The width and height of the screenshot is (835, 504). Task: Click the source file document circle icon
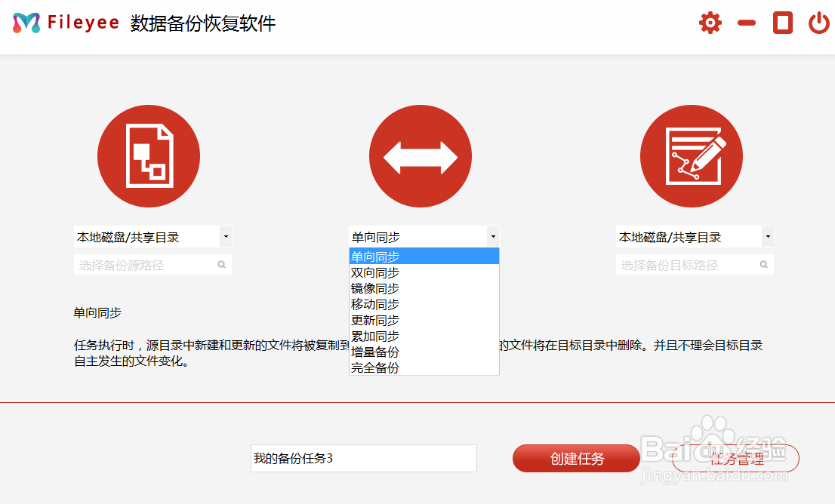tap(149, 156)
